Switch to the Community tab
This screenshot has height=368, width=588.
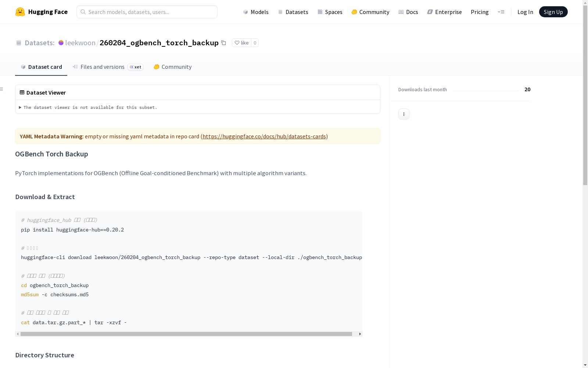point(173,67)
